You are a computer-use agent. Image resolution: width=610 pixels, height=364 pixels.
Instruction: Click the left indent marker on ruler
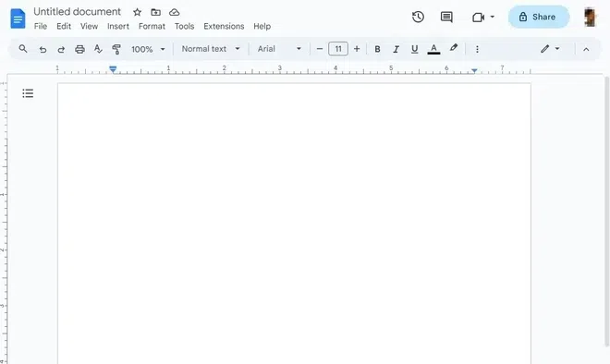point(113,69)
